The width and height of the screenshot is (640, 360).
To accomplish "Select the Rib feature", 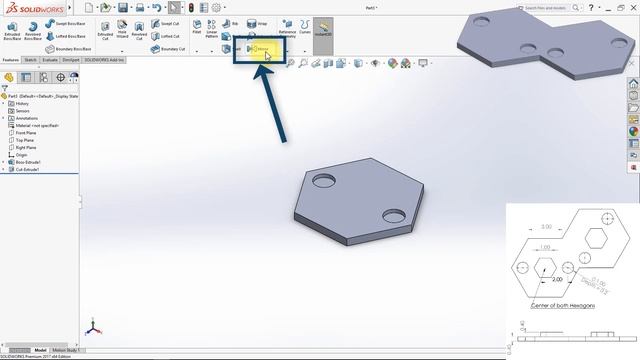I will pos(230,24).
